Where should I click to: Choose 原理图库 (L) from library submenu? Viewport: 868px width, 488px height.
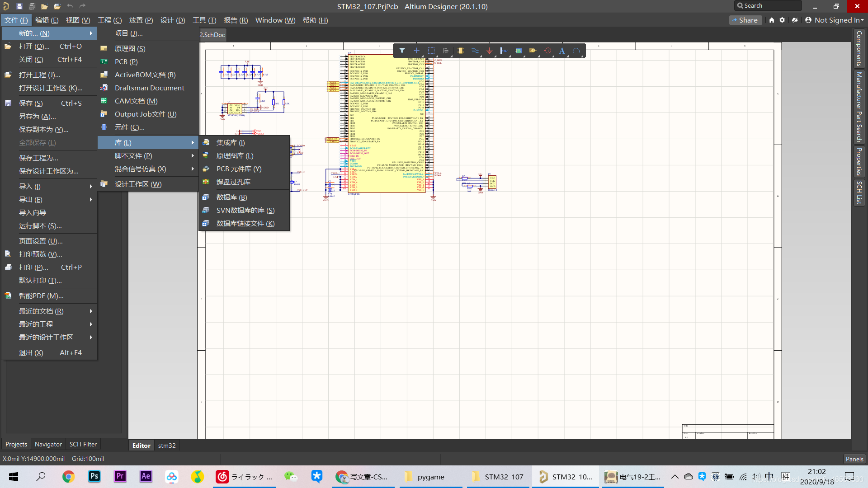[244, 156]
